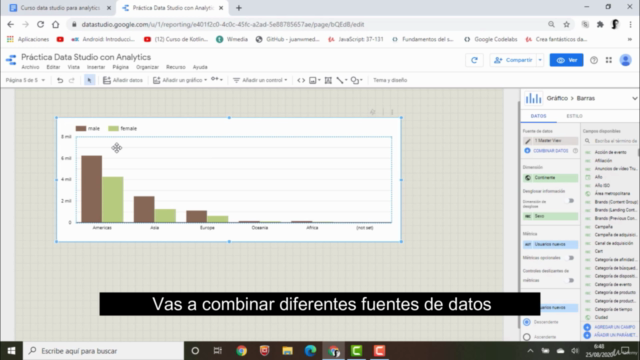Go to the browser home page
Screen dimensions: 640x360
pyautogui.click(x=56, y=24)
